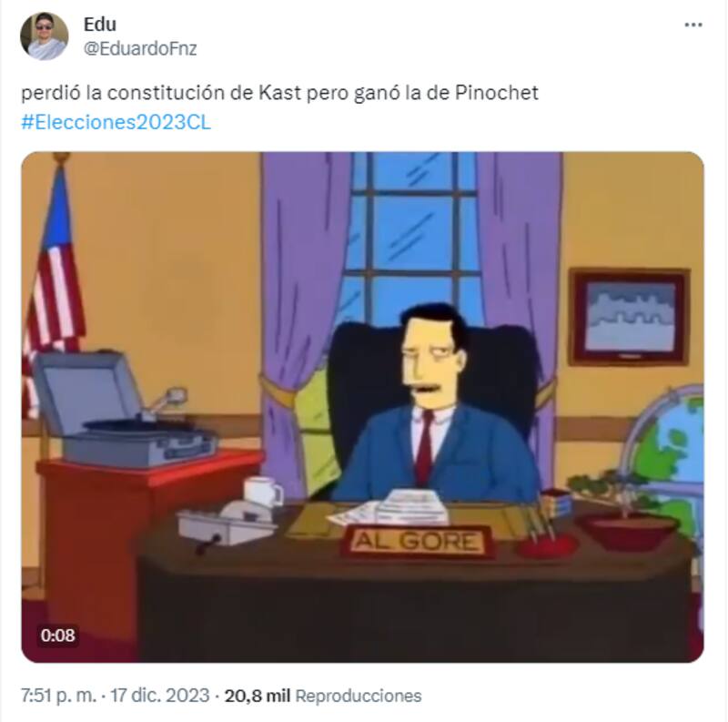This screenshot has width=728, height=722.
Task: Click the tweet text about Kast's constitution
Action: tap(279, 93)
